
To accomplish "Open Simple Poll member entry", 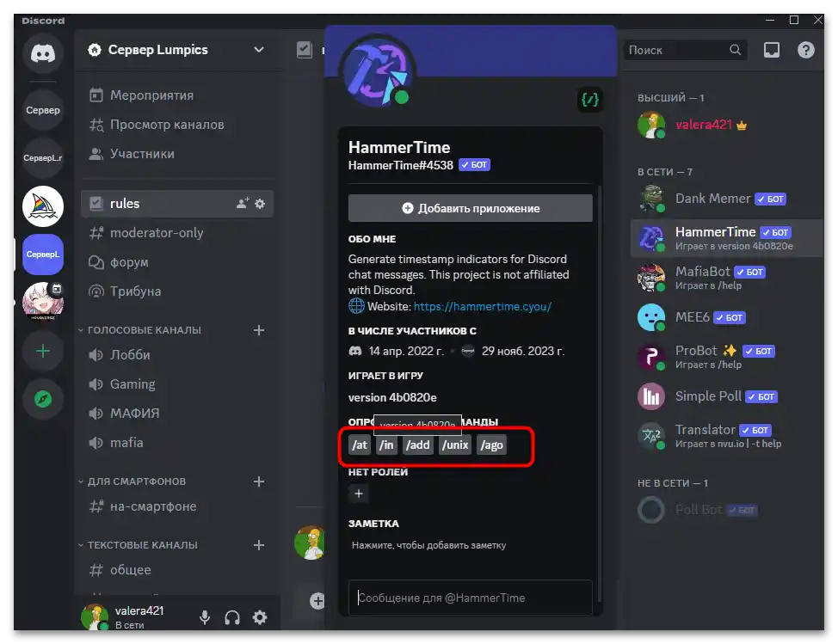I will (727, 396).
